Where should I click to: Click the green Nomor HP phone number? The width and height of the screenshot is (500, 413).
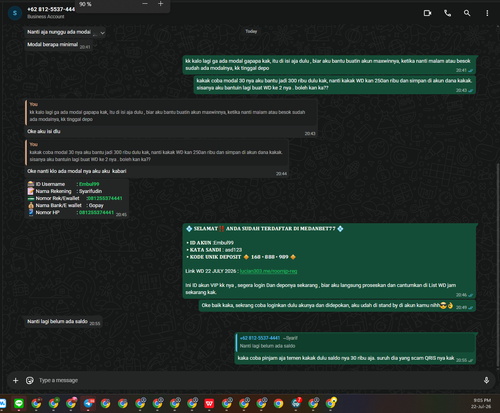96,212
